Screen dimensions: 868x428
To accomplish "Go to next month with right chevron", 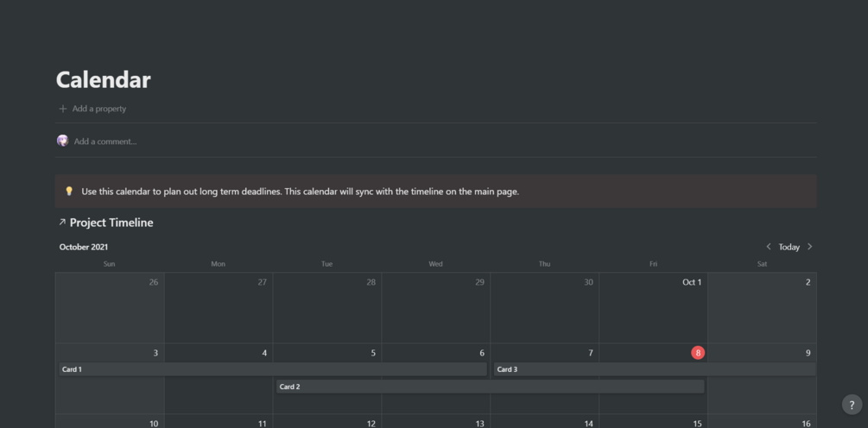I will [x=809, y=247].
